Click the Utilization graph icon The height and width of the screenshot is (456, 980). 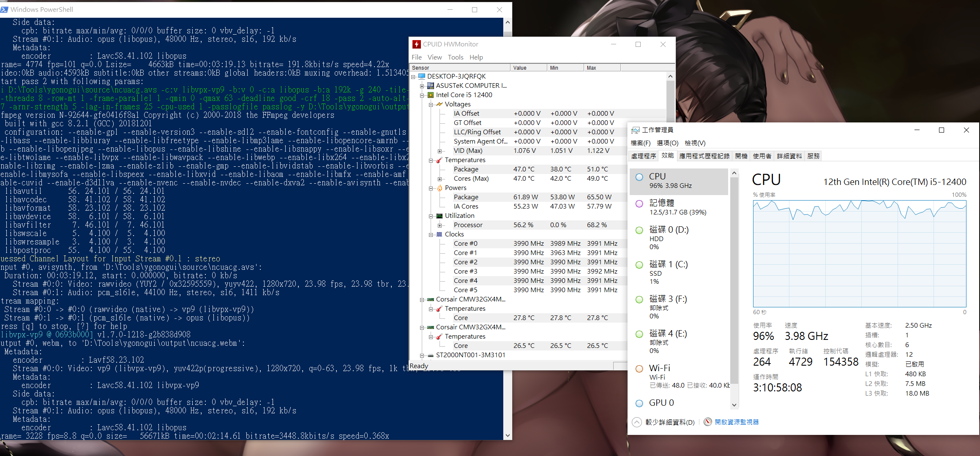pyautogui.click(x=439, y=216)
